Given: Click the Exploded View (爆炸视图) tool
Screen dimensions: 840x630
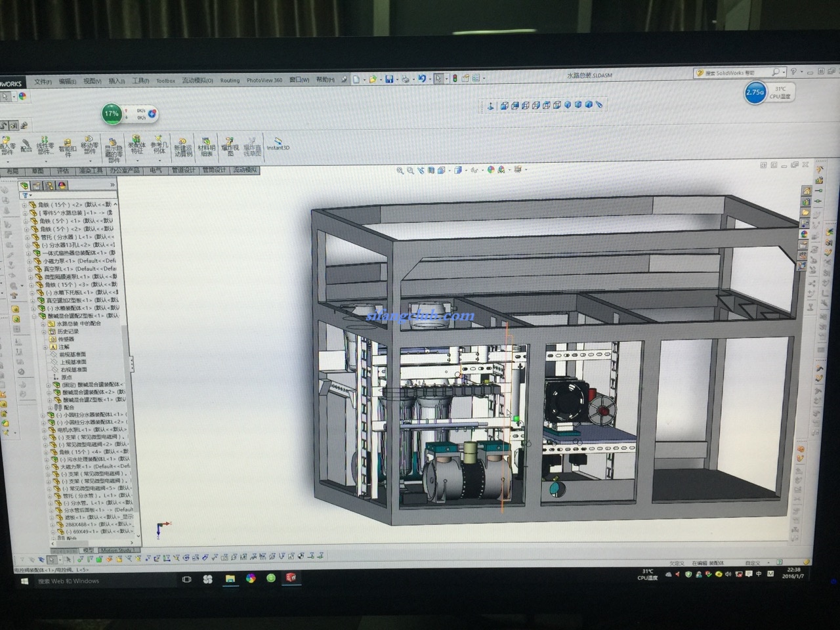Looking at the screenshot, I should [x=230, y=147].
